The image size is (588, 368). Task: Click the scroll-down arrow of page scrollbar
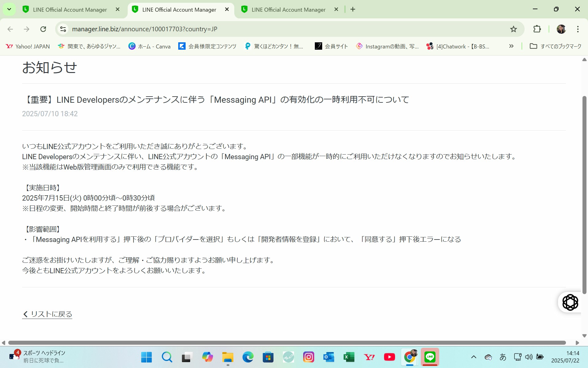click(584, 336)
